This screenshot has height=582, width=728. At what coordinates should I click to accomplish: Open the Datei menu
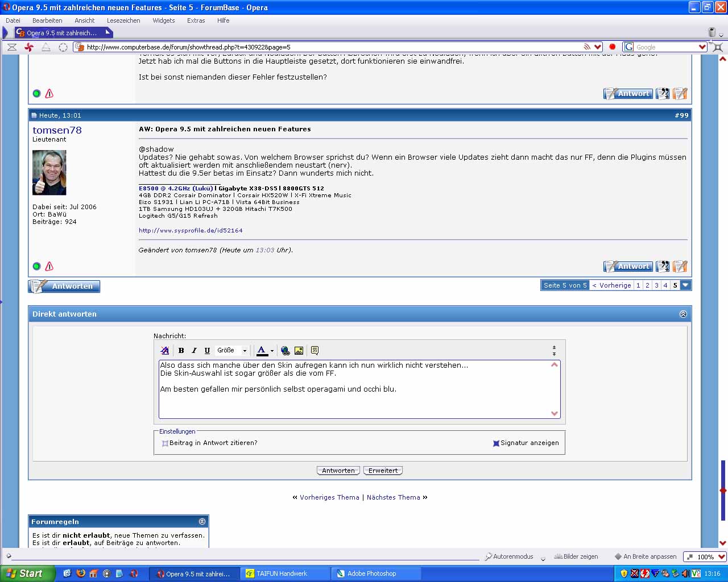tap(13, 20)
